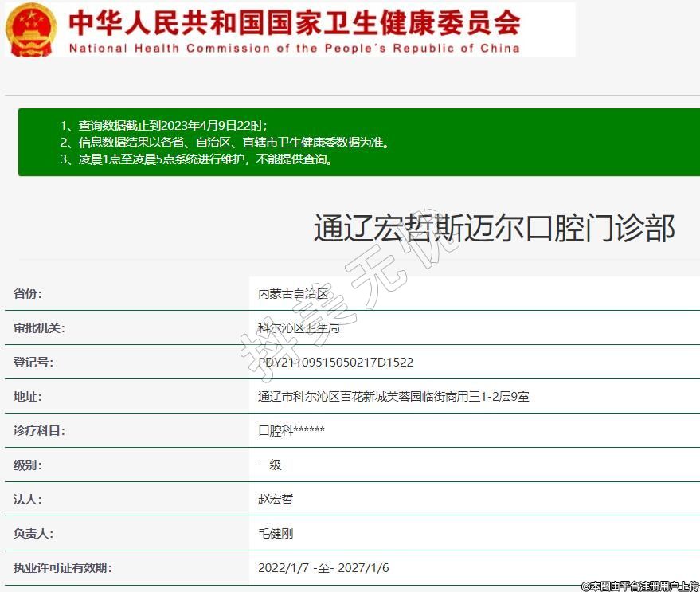The width and height of the screenshot is (700, 592).
Task: Click the clinic address value text
Action: 393,396
